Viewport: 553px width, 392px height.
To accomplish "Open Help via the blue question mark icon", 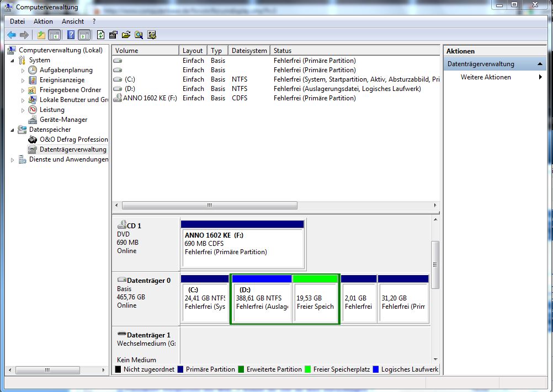I will click(x=71, y=35).
